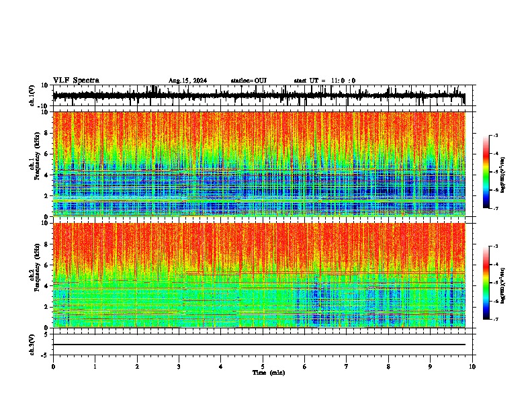Click the "ch.3(V)" axis label
Image resolution: width=532 pixels, height=411 pixels.
point(32,345)
